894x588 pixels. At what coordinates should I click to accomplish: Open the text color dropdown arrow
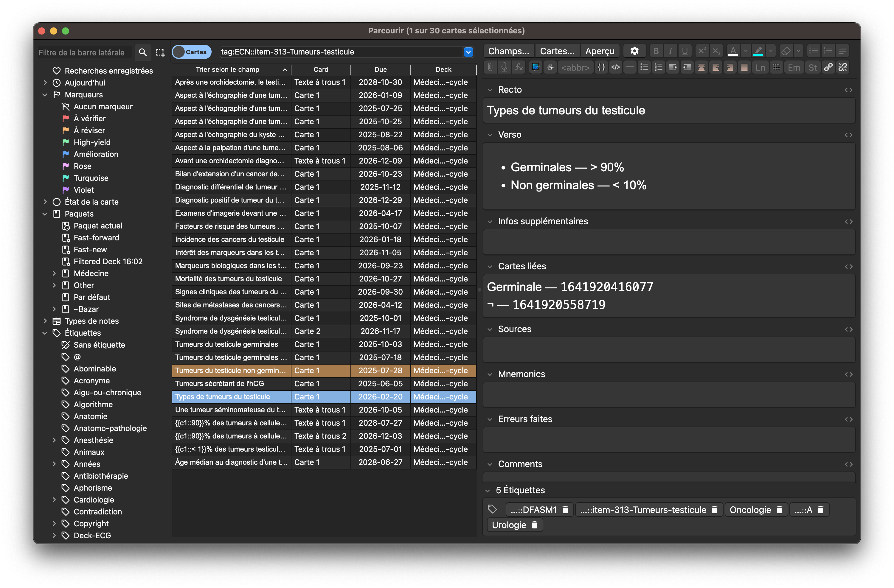pyautogui.click(x=746, y=51)
